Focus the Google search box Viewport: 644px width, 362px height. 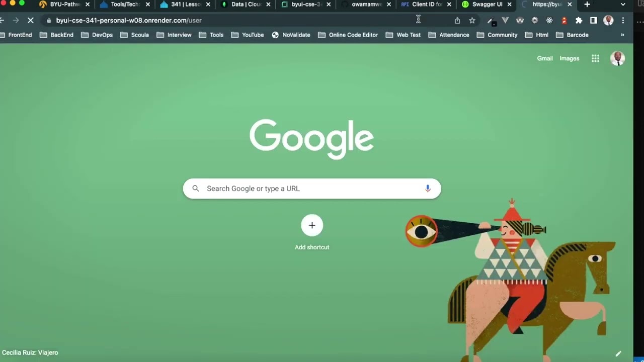tap(312, 189)
